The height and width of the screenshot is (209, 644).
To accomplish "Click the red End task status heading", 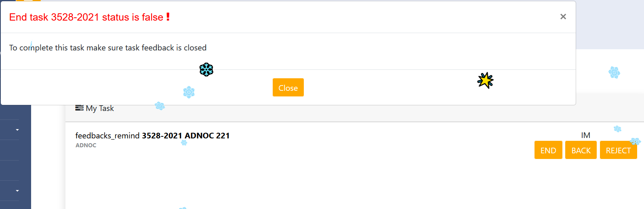I will click(86, 17).
